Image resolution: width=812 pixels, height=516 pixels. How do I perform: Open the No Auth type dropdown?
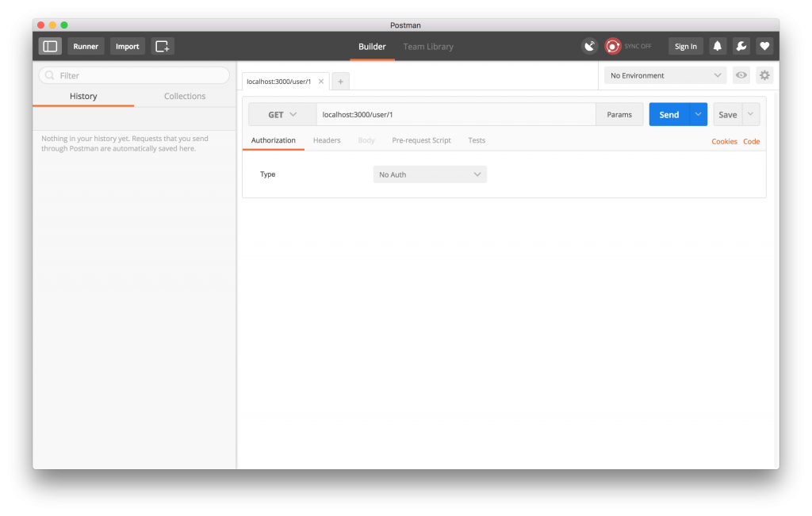point(430,174)
